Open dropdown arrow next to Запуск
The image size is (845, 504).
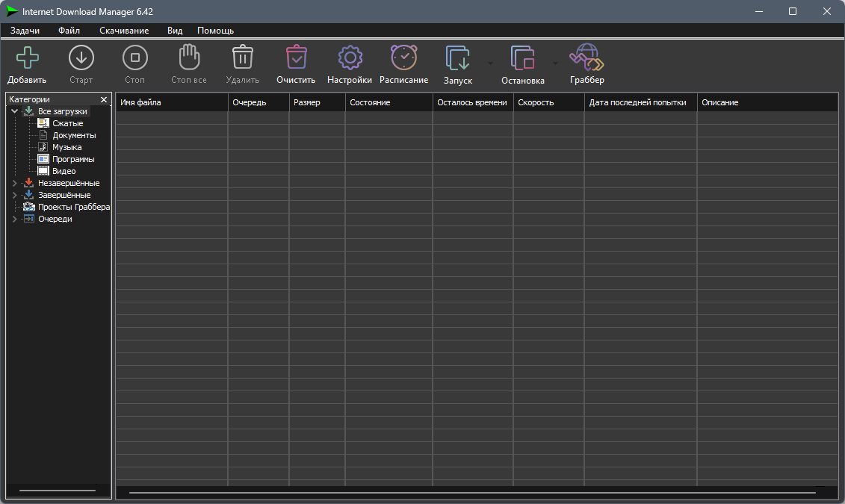[x=491, y=63]
